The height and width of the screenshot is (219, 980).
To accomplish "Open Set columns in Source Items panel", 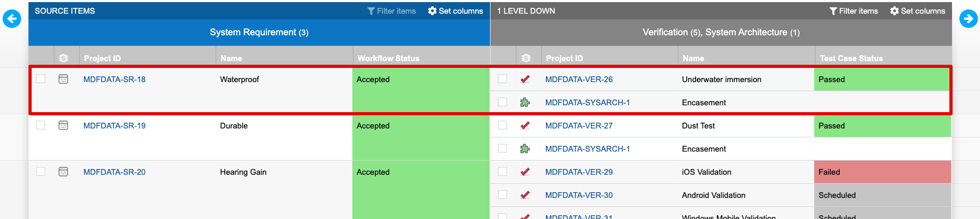I will (455, 11).
